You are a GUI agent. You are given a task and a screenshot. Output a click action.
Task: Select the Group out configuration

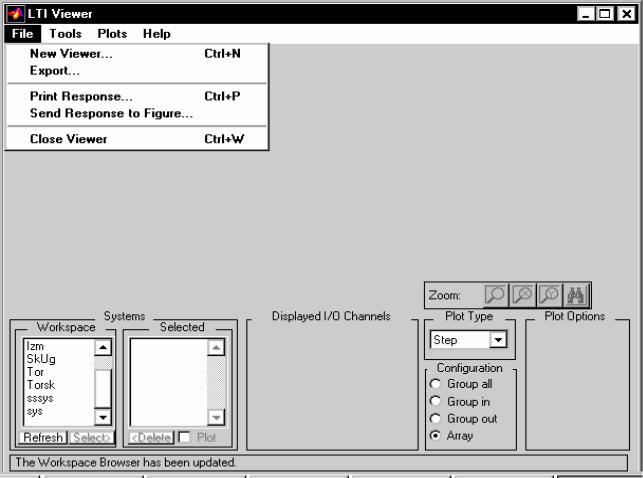[463, 419]
